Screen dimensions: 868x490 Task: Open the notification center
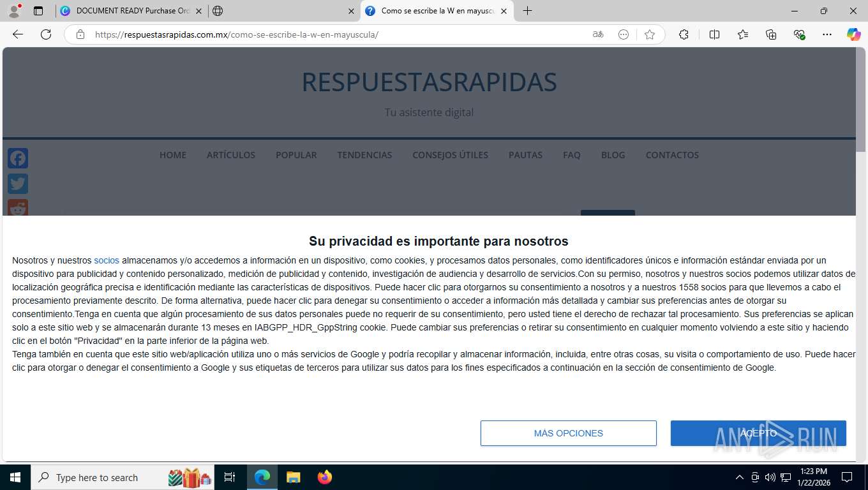[847, 477]
